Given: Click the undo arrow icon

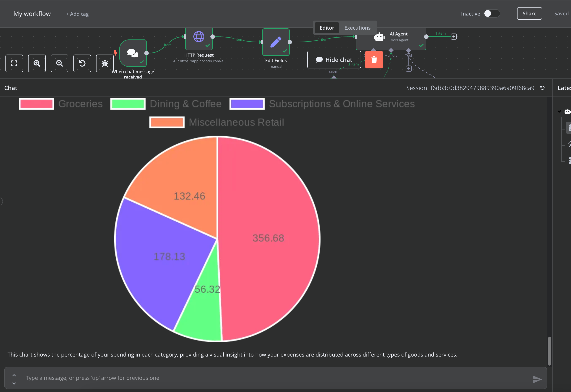Looking at the screenshot, I should (82, 63).
